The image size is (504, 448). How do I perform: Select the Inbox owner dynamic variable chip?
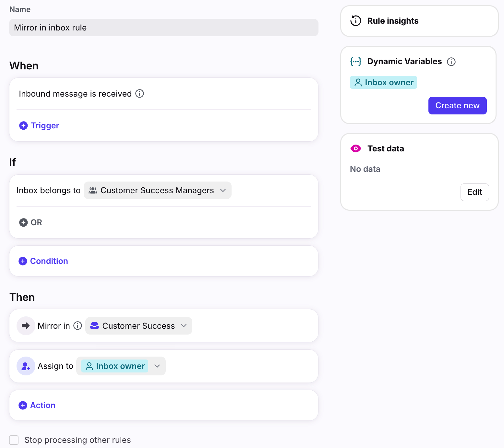pyautogui.click(x=383, y=82)
